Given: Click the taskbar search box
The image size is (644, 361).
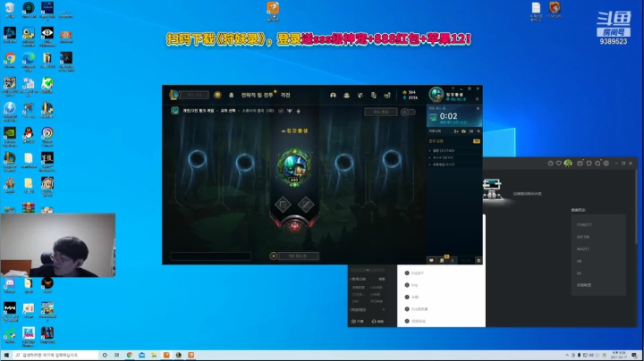Looking at the screenshot, I should tap(55, 356).
